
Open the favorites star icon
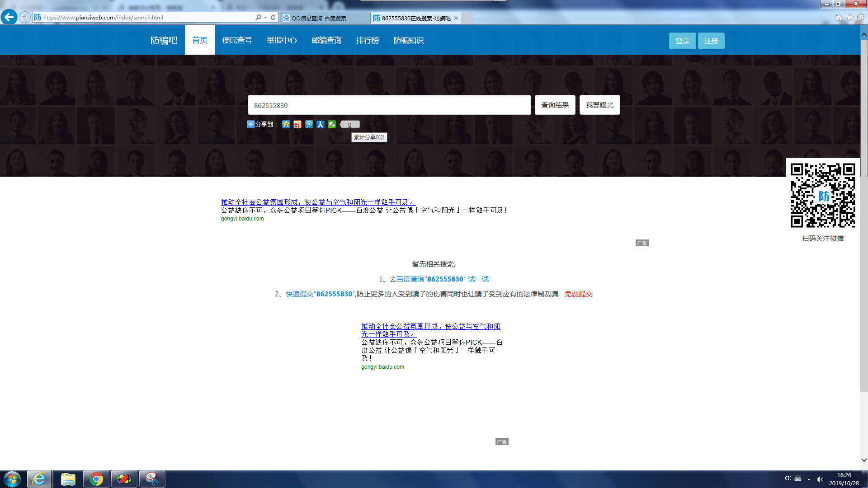(x=849, y=17)
